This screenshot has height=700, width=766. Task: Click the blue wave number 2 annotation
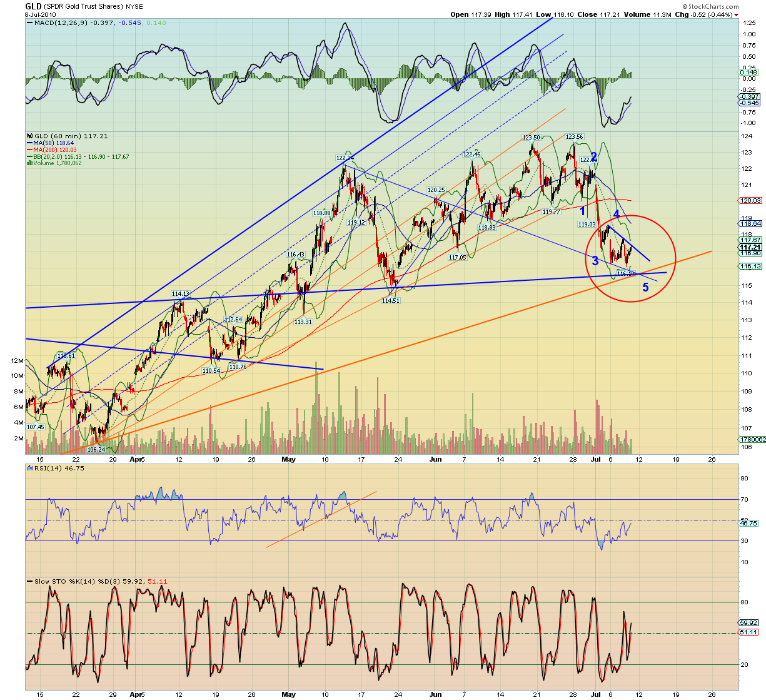[593, 156]
